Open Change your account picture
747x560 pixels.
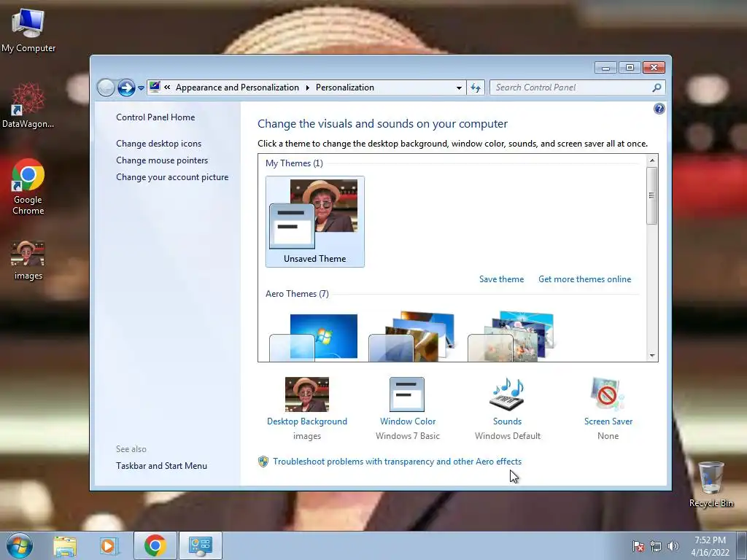[172, 177]
